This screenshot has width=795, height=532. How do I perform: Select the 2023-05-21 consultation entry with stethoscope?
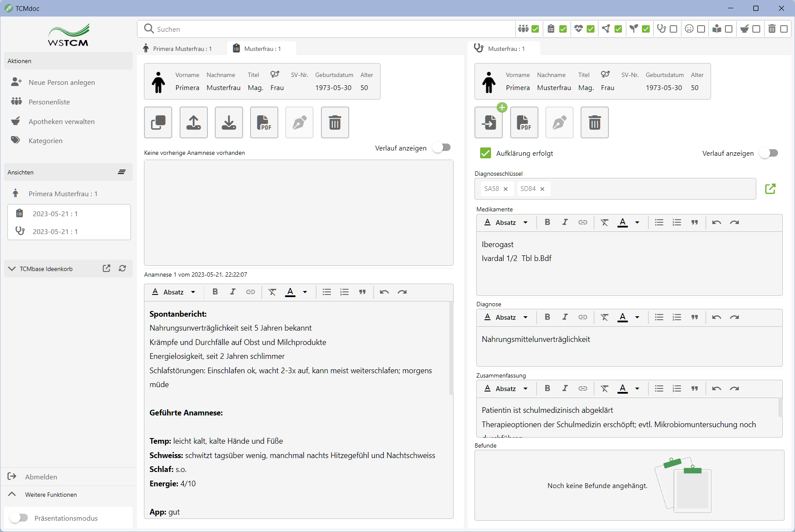pos(55,231)
